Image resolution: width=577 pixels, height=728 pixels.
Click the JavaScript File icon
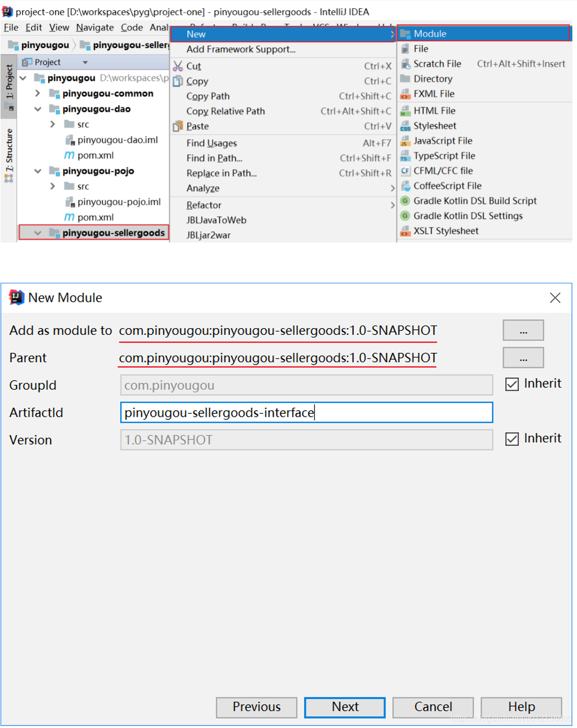point(405,141)
